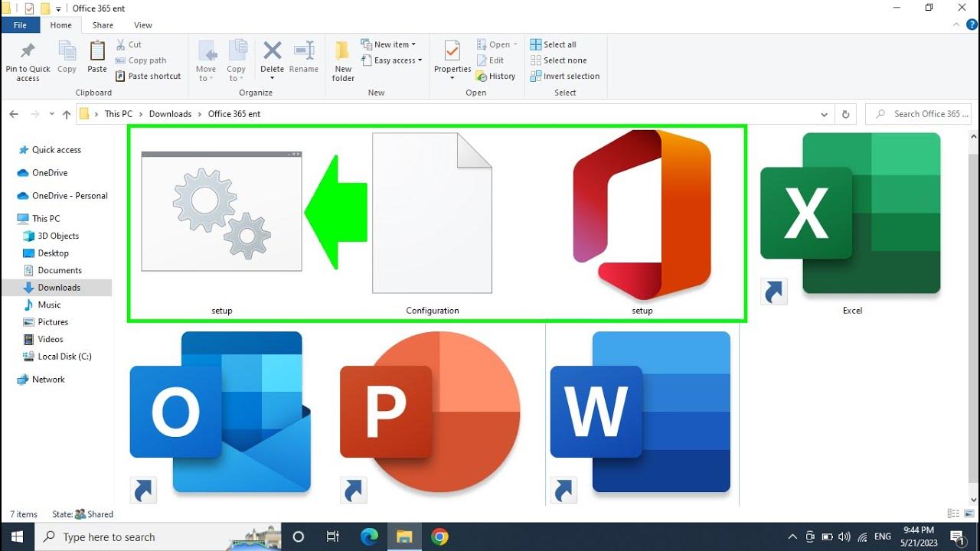Open the File tab
The width and height of the screenshot is (980, 551).
point(20,25)
